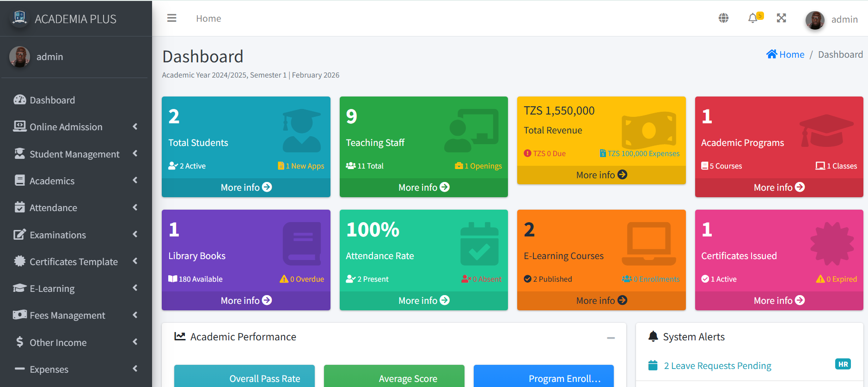The width and height of the screenshot is (868, 387).
Task: Collapse the Academic Performance panel
Action: pyautogui.click(x=611, y=338)
